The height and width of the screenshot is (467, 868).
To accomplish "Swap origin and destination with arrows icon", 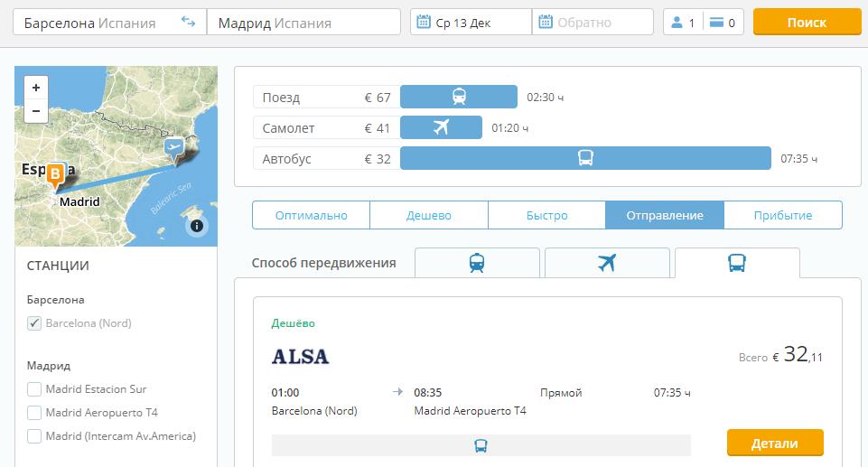I will tap(188, 22).
